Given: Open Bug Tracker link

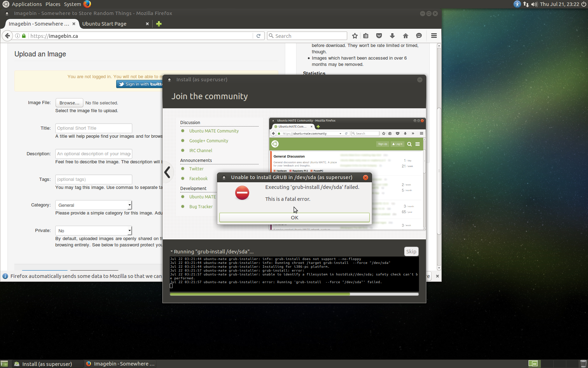Looking at the screenshot, I should pyautogui.click(x=201, y=206).
